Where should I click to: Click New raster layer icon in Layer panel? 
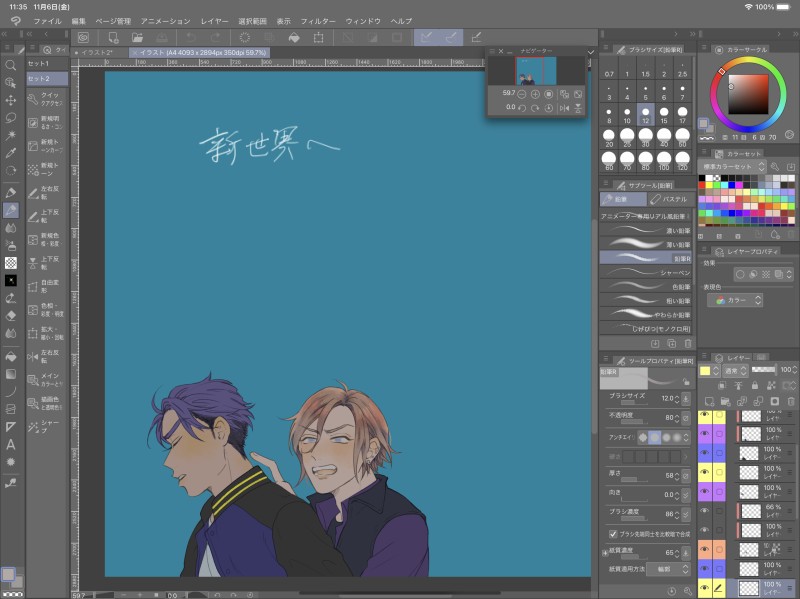click(709, 402)
